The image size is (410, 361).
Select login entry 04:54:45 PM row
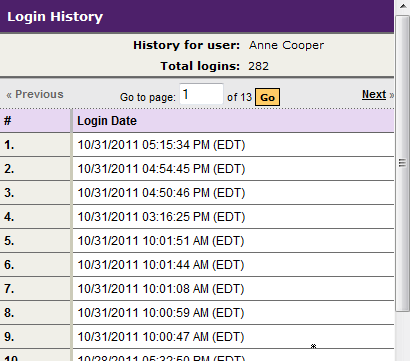197,169
